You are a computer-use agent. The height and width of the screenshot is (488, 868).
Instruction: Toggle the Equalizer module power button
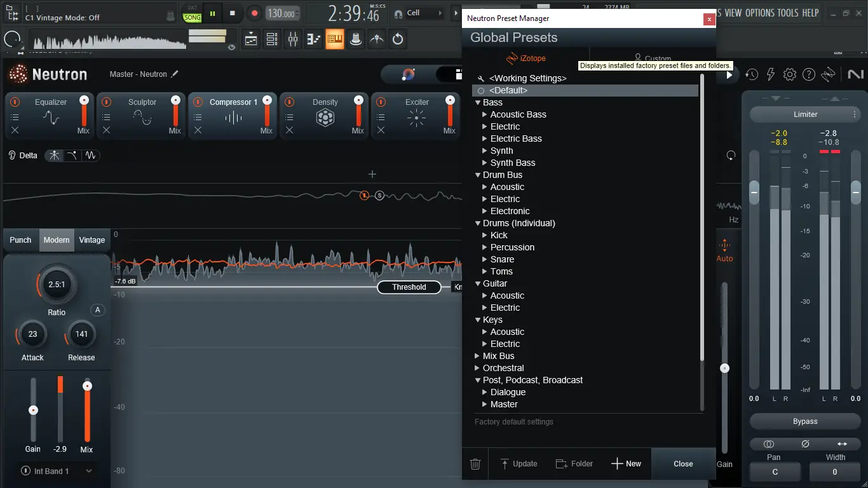(15, 102)
